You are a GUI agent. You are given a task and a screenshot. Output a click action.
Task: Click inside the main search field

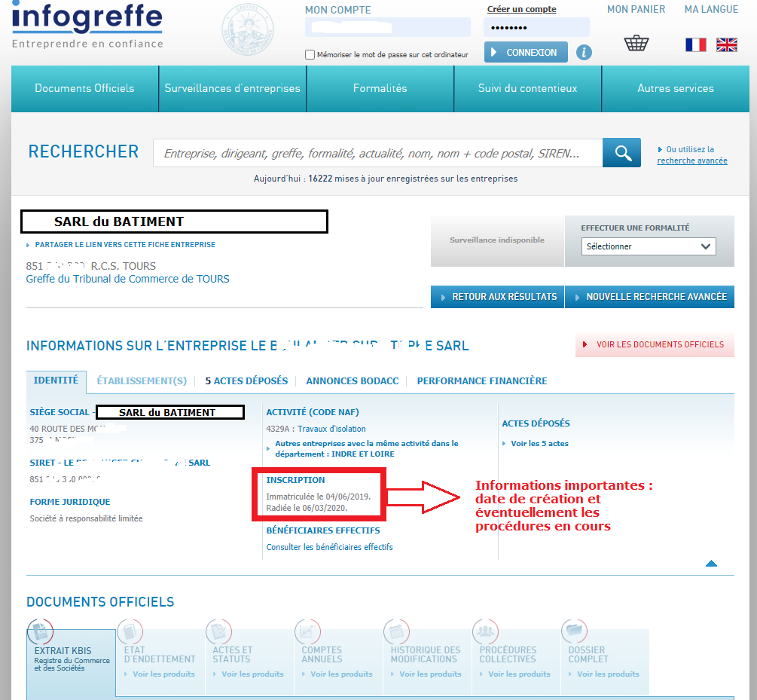click(377, 152)
